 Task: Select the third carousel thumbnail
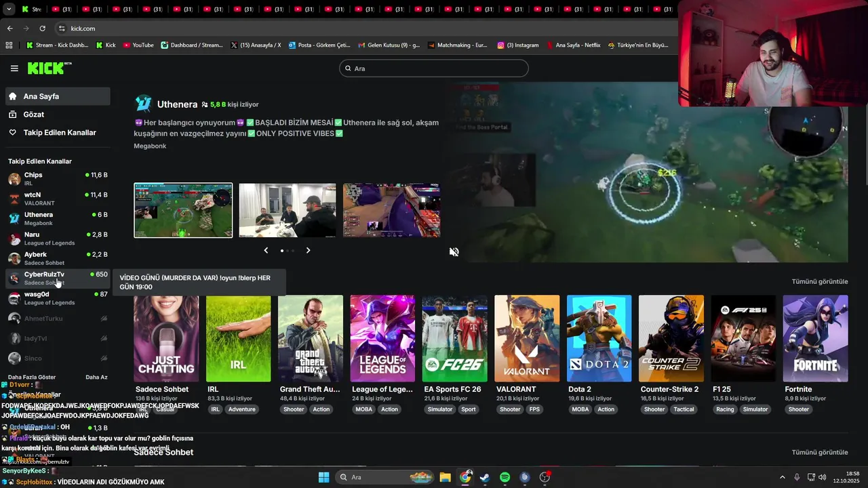click(x=392, y=210)
